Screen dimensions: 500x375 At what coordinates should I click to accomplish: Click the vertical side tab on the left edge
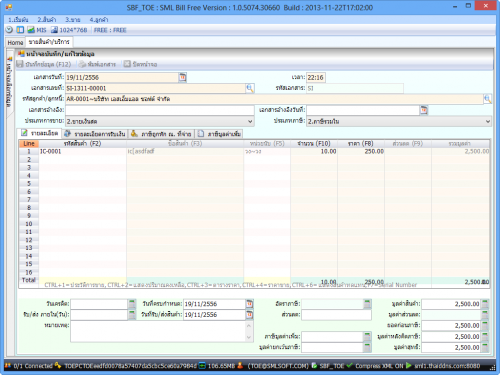pyautogui.click(x=9, y=82)
